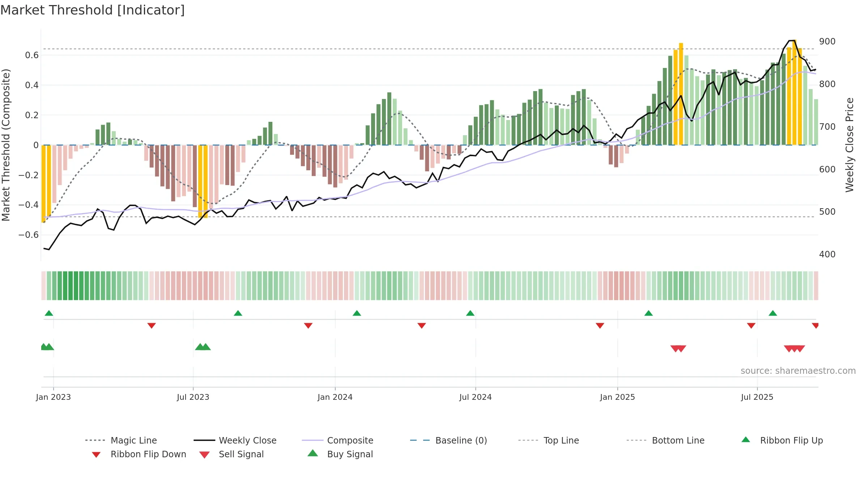The image size is (868, 488).
Task: Click the first ribbon flip up marker at Jan 2023
Action: (x=49, y=313)
